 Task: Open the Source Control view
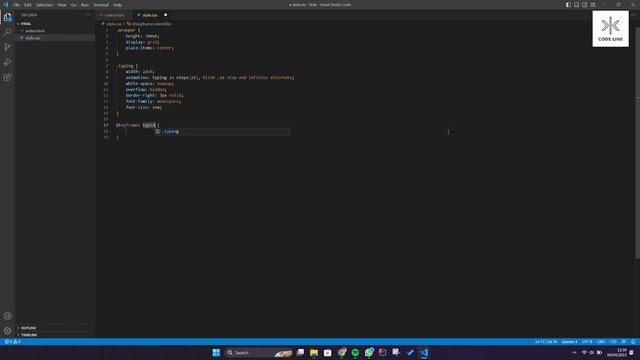[7, 47]
